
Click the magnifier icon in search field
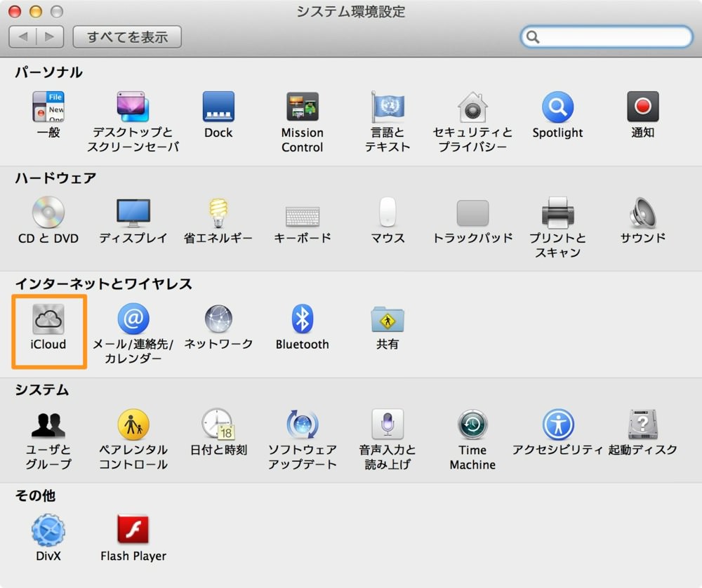point(533,36)
